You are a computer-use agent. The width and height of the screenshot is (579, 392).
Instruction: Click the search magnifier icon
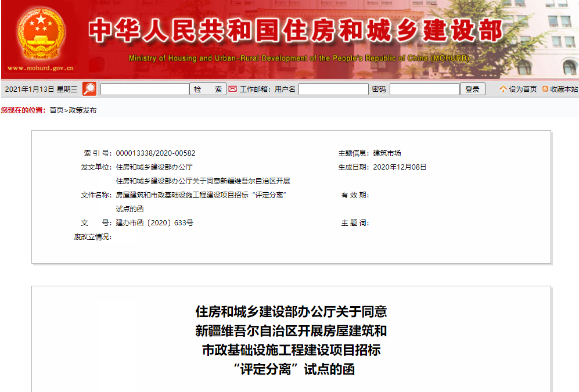tap(88, 89)
